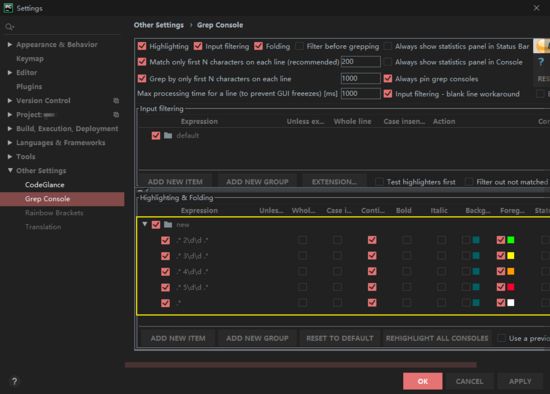Select Grep Console in sidebar
Image resolution: width=550 pixels, height=394 pixels.
pos(62,199)
